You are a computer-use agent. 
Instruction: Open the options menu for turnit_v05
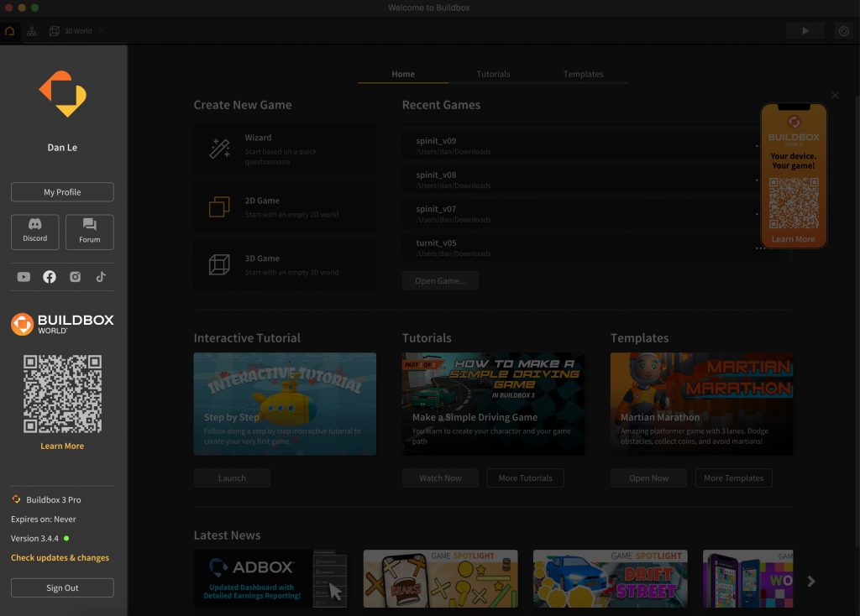pyautogui.click(x=761, y=248)
